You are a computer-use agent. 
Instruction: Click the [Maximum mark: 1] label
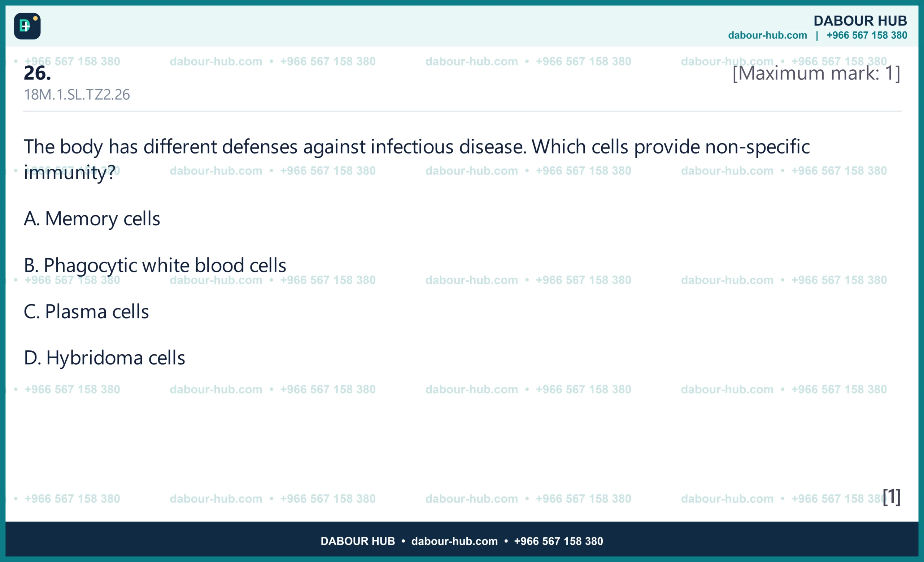pyautogui.click(x=816, y=73)
